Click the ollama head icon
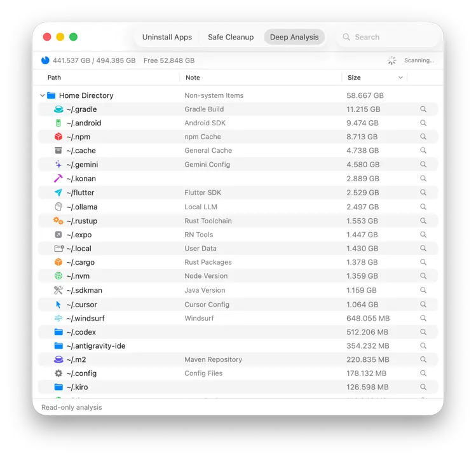Viewport: 476px width, 458px height. click(58, 207)
